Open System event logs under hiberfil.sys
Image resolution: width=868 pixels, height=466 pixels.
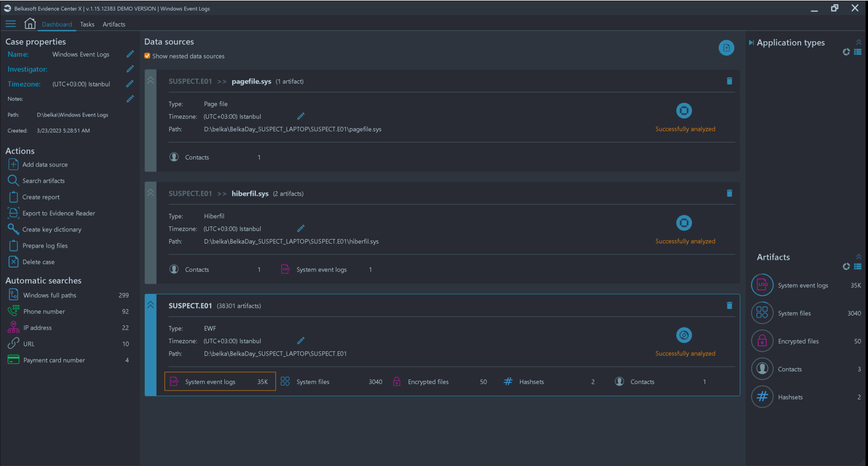point(326,269)
